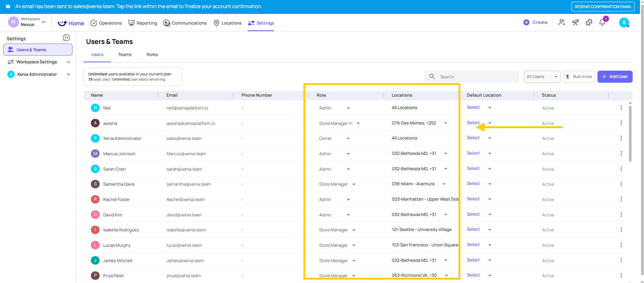Open Reporting in the top navigation
Image resolution: width=644 pixels, height=283 pixels.
pos(143,23)
